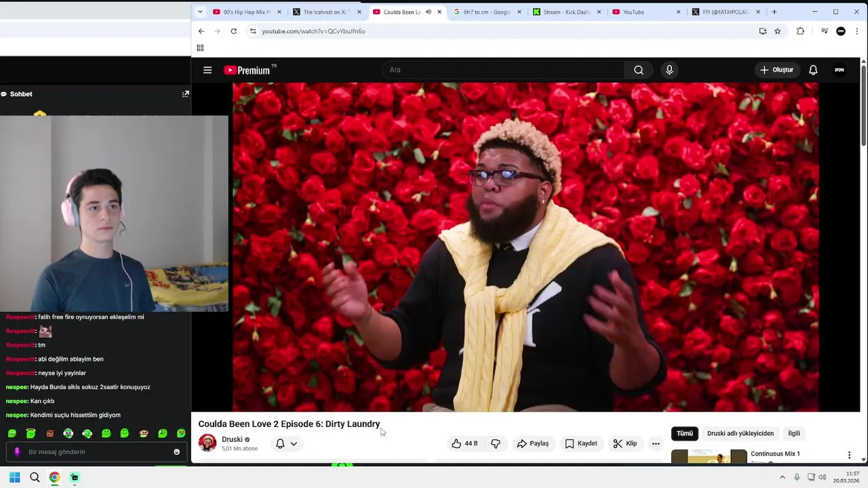This screenshot has width=868, height=488.
Task: Open the apps grid in bookmarks bar
Action: click(x=200, y=47)
